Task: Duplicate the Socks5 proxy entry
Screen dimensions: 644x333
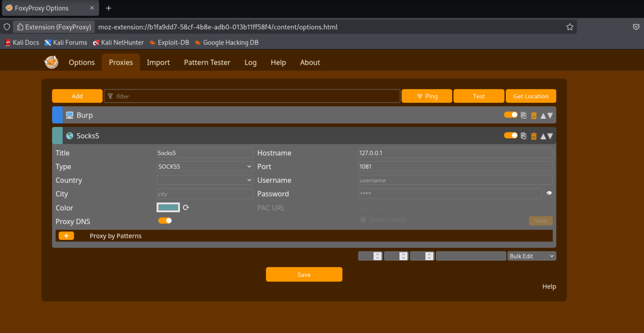Action: (x=523, y=136)
